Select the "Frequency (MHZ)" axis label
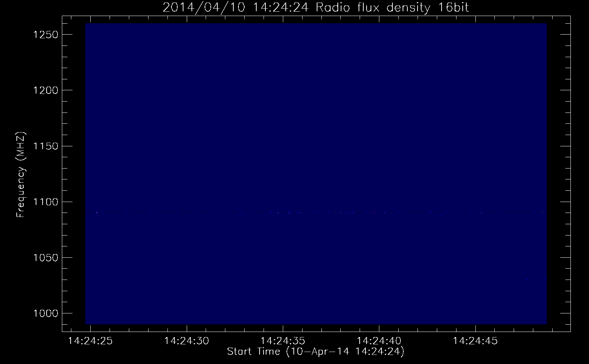 tap(20, 175)
